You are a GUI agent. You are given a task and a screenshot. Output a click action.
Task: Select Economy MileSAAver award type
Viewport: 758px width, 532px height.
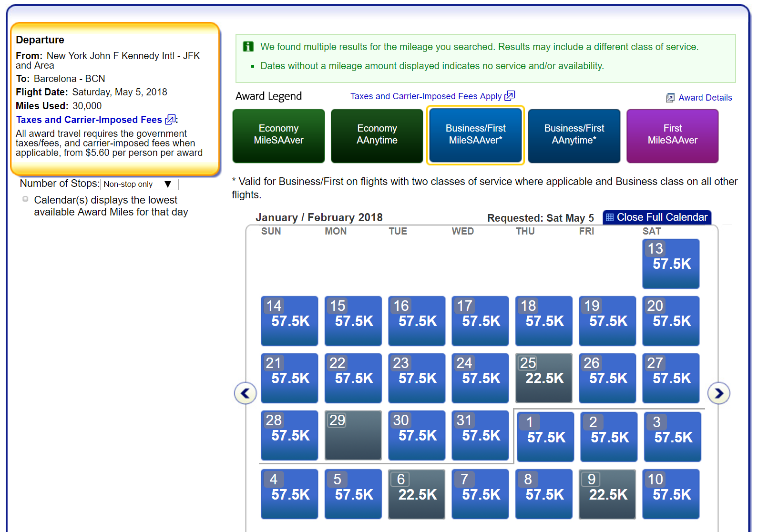278,136
